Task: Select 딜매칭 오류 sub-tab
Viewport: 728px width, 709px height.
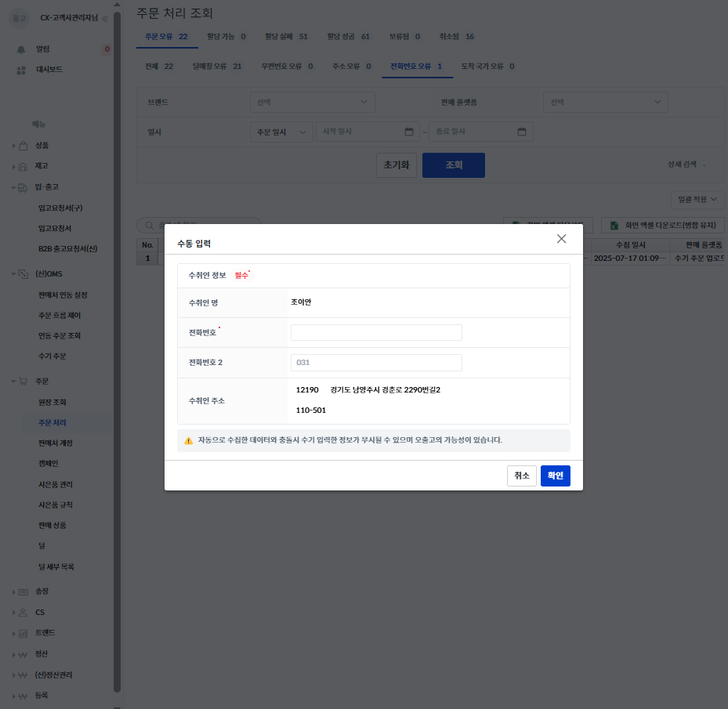Action: (x=217, y=67)
